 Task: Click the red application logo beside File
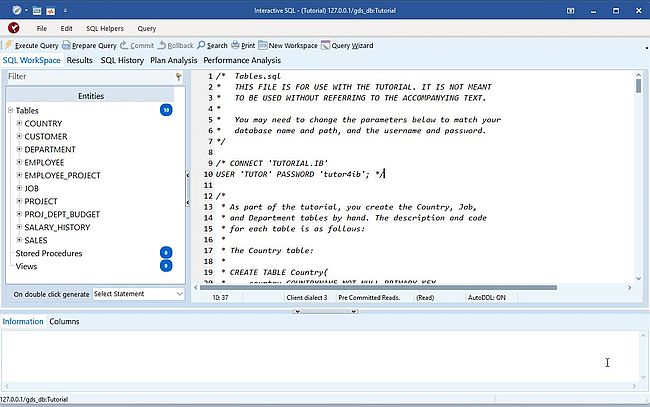click(x=14, y=28)
